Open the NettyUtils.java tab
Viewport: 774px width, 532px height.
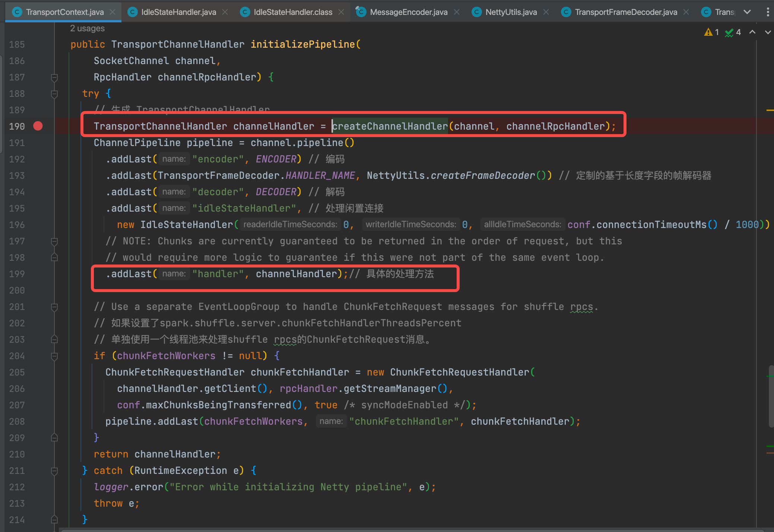pos(511,12)
